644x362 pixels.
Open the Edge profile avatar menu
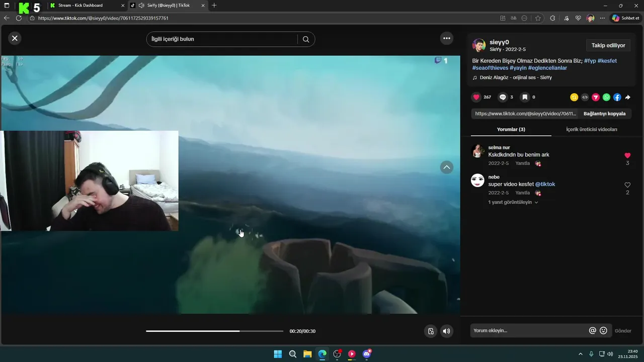pyautogui.click(x=591, y=18)
